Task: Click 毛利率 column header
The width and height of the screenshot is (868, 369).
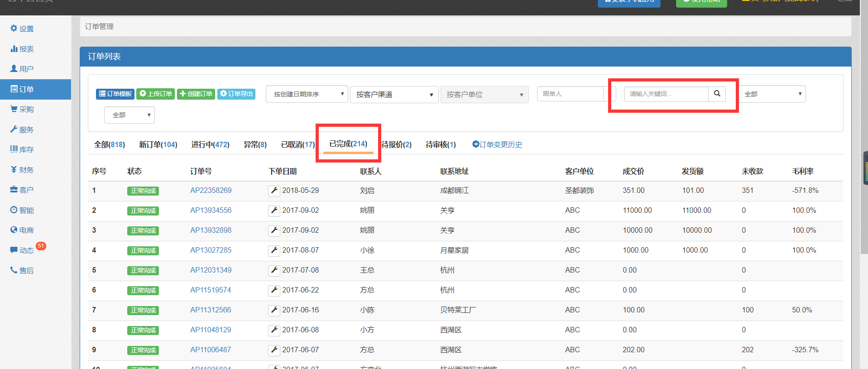Action: [x=803, y=171]
